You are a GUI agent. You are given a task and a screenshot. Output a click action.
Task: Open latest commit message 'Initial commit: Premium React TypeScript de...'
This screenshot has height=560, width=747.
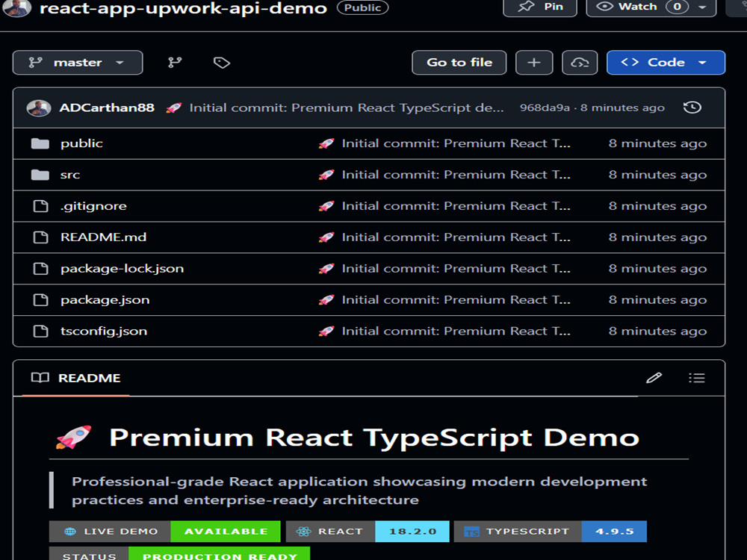[347, 108]
